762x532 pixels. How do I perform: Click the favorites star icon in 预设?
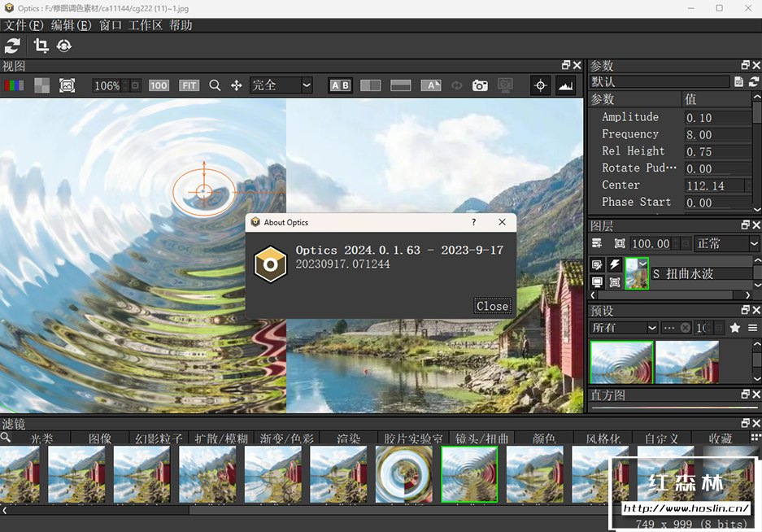click(x=735, y=328)
